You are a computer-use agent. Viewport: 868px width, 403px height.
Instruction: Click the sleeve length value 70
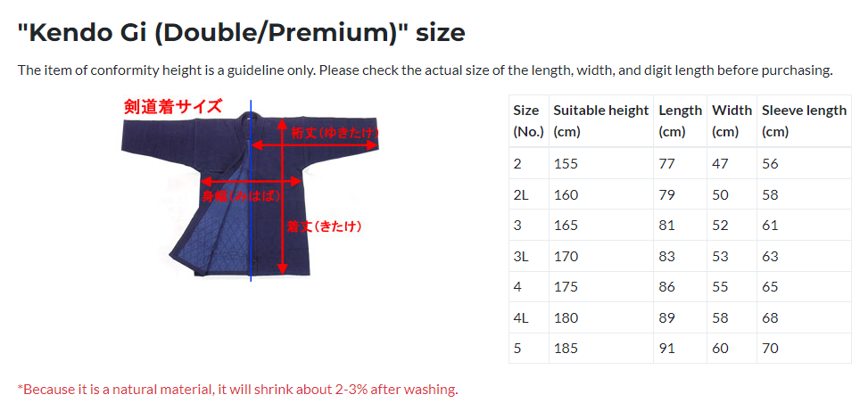click(x=770, y=348)
